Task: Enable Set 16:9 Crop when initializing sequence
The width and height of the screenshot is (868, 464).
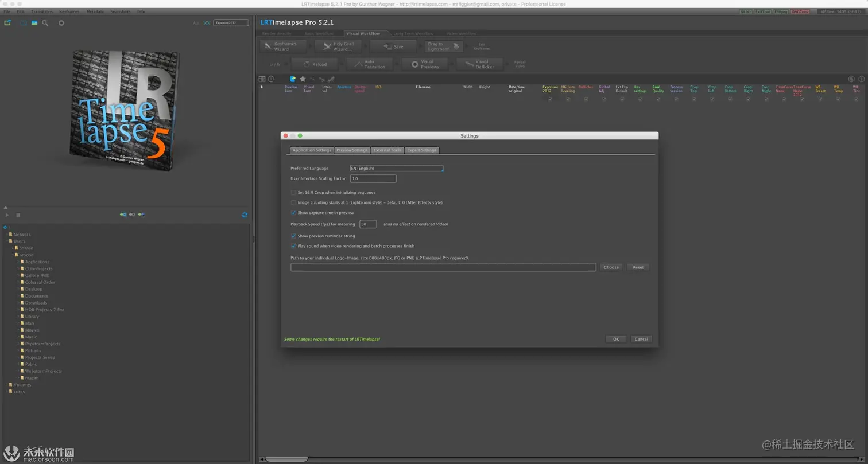Action: click(294, 193)
